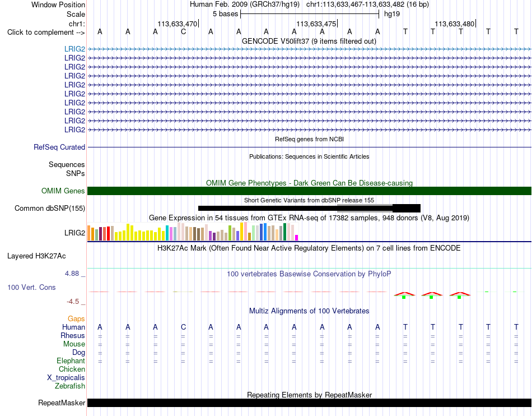Click the 'Click to complement -->' label

tap(46, 33)
